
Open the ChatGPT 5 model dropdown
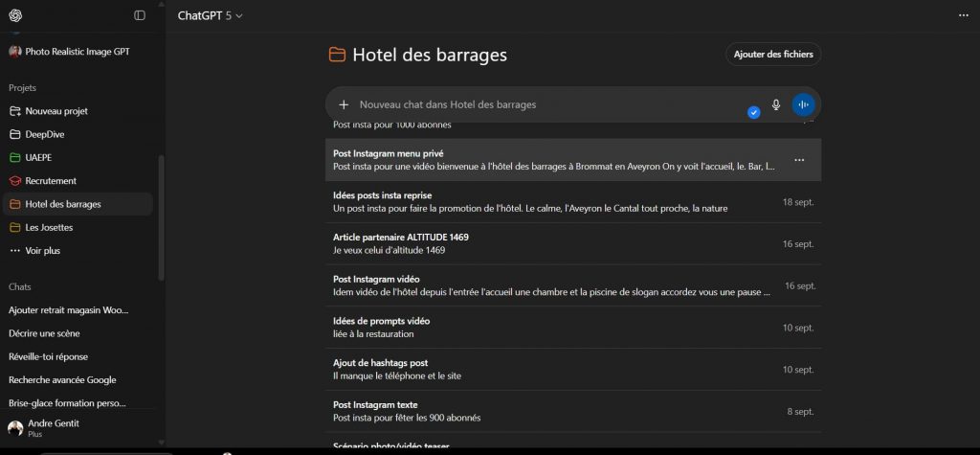coord(211,15)
